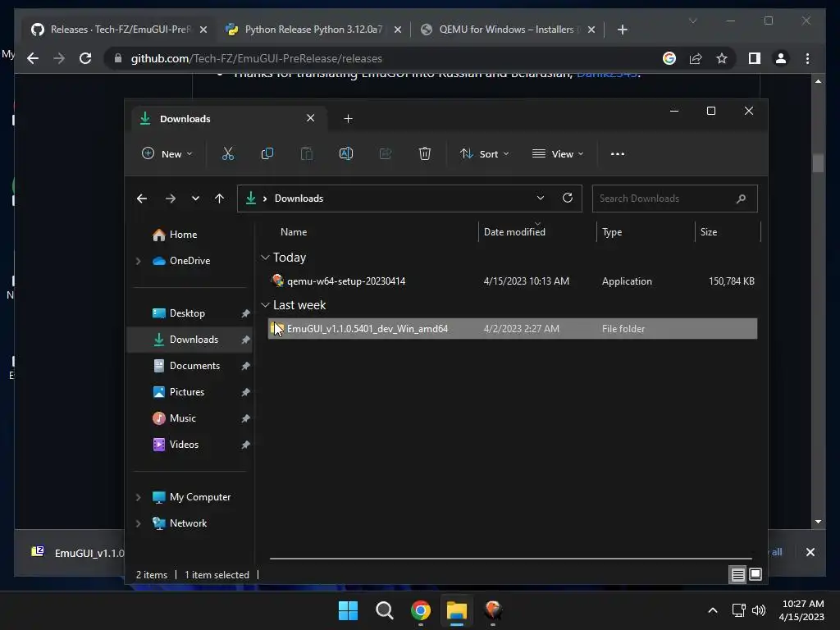Open the New item dropdown

167,153
